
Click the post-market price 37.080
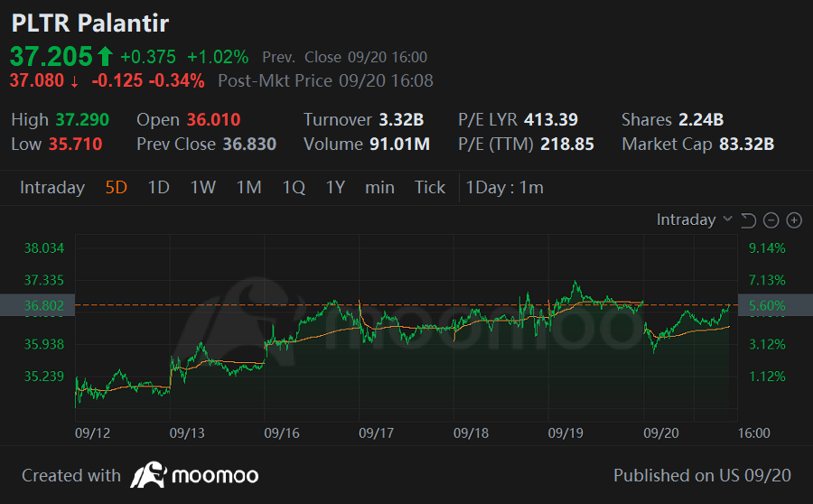(37, 81)
